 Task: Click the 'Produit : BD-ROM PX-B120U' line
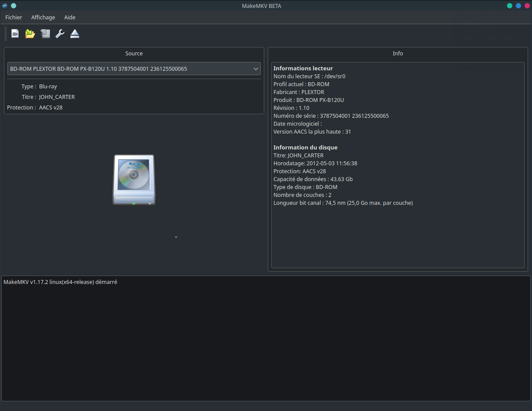(x=309, y=100)
